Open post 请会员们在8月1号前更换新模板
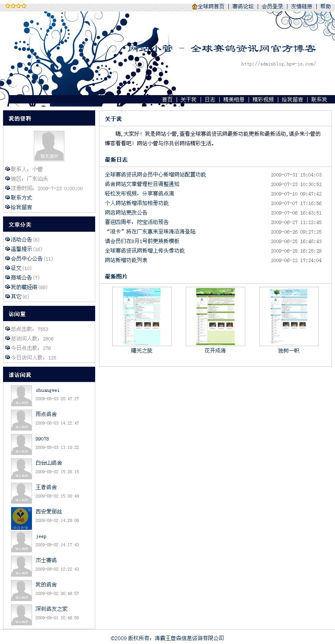335x644 pixels. (142, 241)
